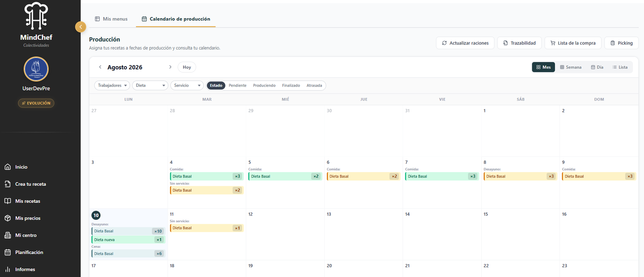Open the UserDevPre profile avatar

pyautogui.click(x=36, y=69)
